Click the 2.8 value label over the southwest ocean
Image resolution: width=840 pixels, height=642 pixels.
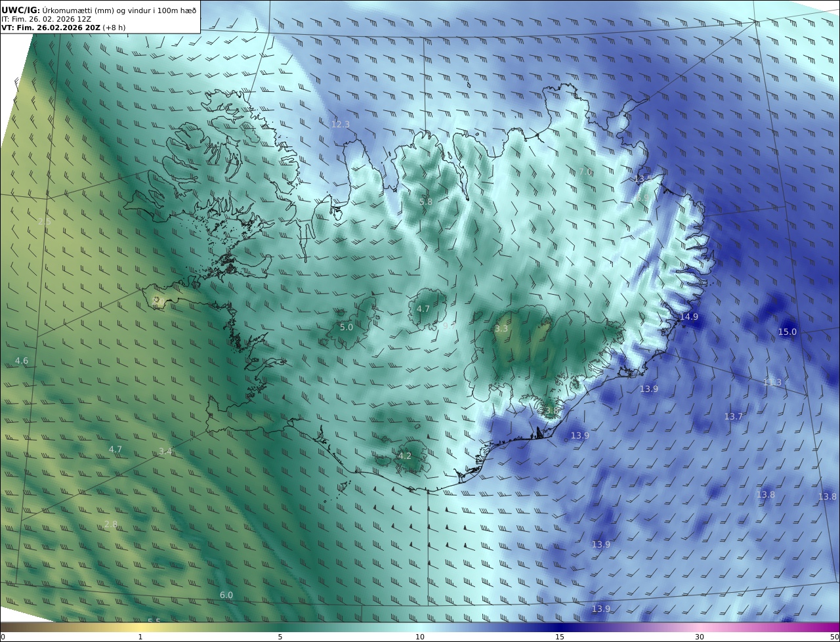(111, 523)
